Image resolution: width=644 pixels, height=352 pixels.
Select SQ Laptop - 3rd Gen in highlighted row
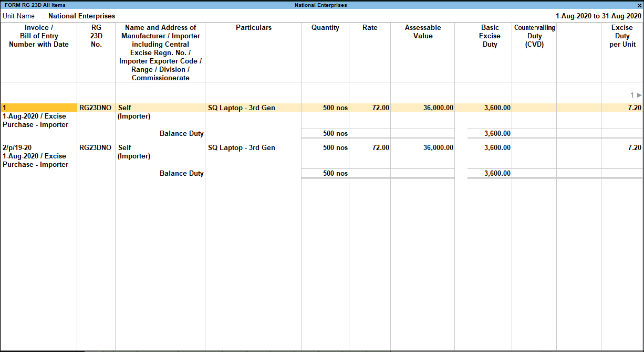[x=242, y=108]
